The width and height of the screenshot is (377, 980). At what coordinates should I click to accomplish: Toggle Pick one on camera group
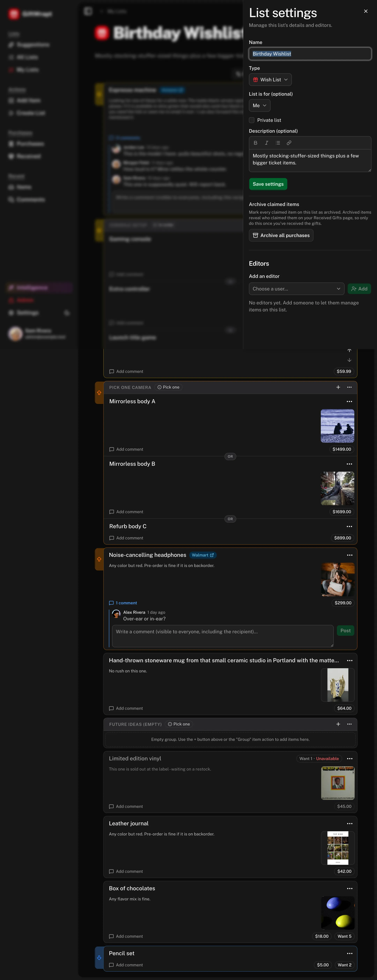pos(169,387)
